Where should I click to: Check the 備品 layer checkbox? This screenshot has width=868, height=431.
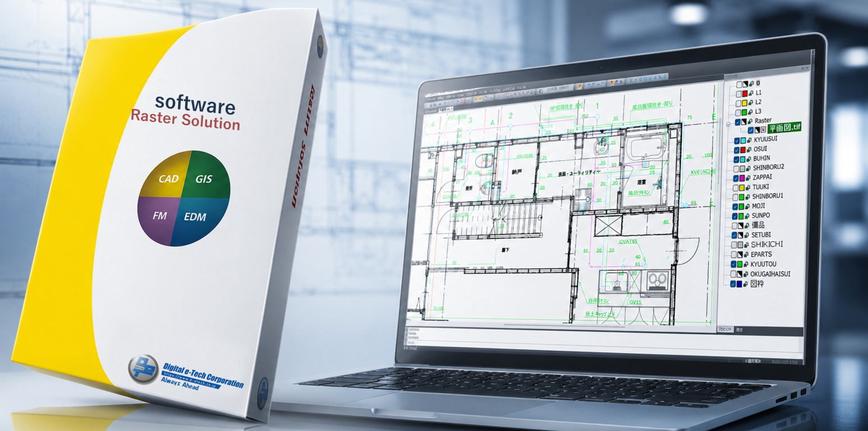(736, 226)
